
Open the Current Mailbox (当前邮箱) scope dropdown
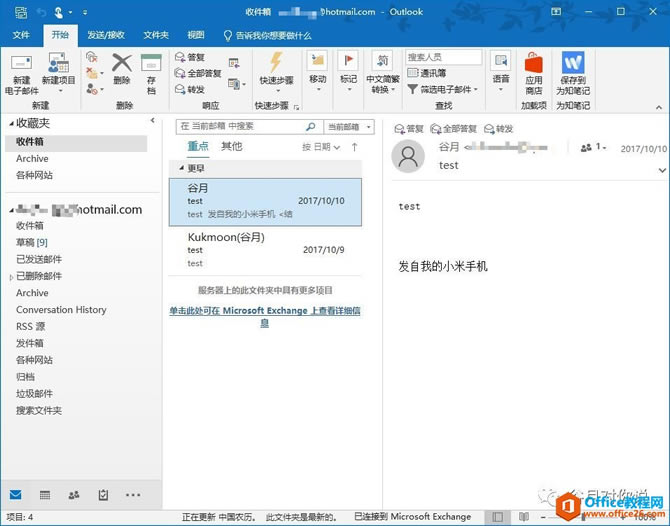tap(349, 127)
